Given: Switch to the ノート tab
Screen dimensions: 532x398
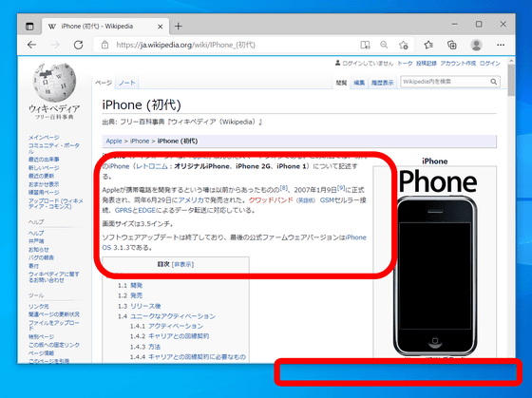Looking at the screenshot, I should (x=127, y=83).
